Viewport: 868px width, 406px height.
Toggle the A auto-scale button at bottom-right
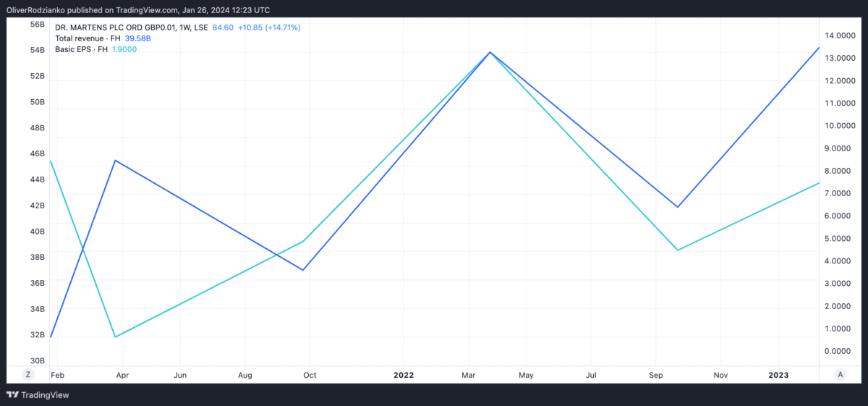point(840,374)
